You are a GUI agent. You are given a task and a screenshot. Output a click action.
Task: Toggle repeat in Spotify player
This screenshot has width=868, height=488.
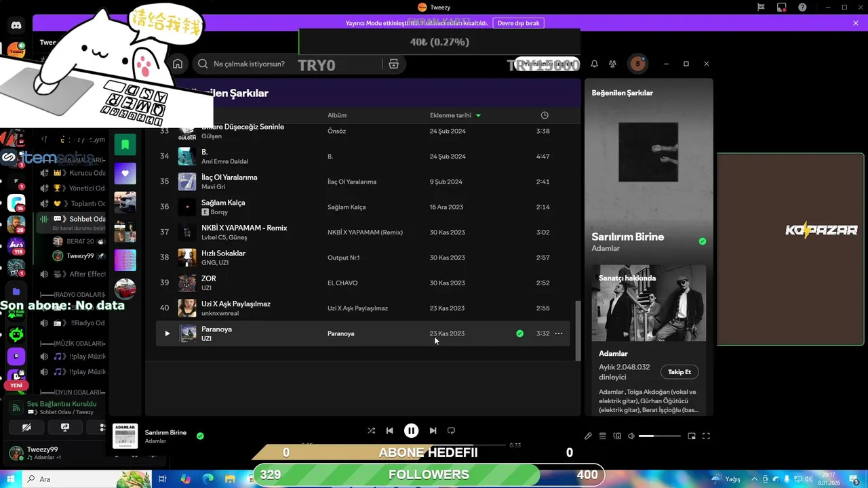[x=451, y=430]
